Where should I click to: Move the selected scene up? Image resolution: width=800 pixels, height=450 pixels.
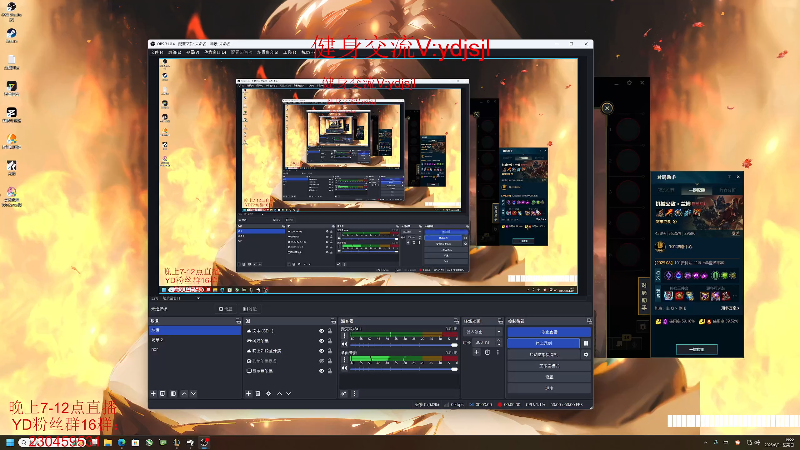pos(184,393)
